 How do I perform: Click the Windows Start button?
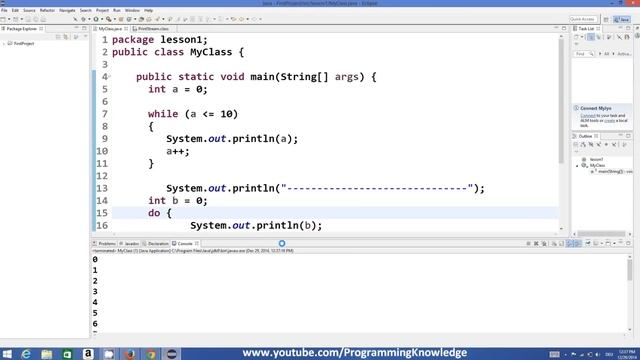(x=7, y=353)
